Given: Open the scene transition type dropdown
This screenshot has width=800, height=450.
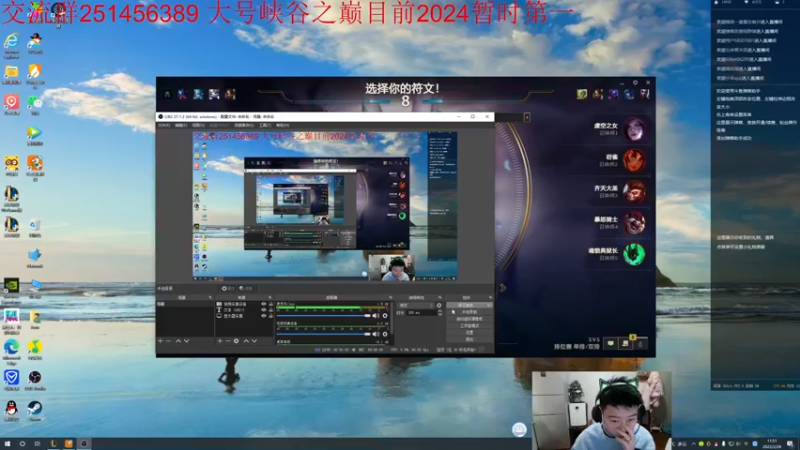Looking at the screenshot, I should [x=416, y=305].
